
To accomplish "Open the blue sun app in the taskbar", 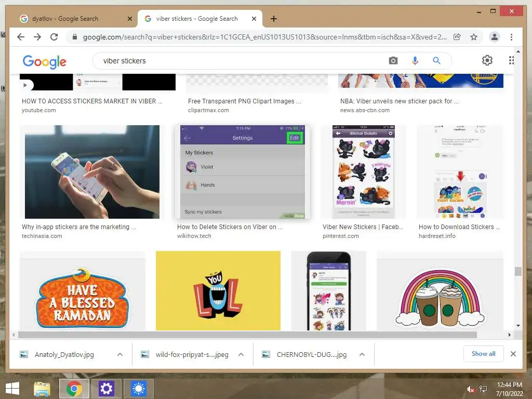I will 138,389.
